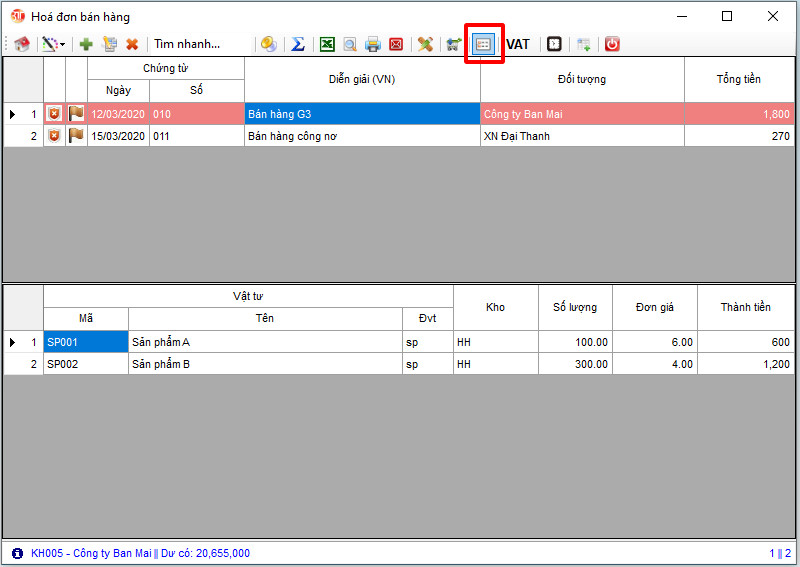Viewport: 800px width, 567px height.
Task: Click the shopping cart toolbar icon
Action: (x=454, y=45)
